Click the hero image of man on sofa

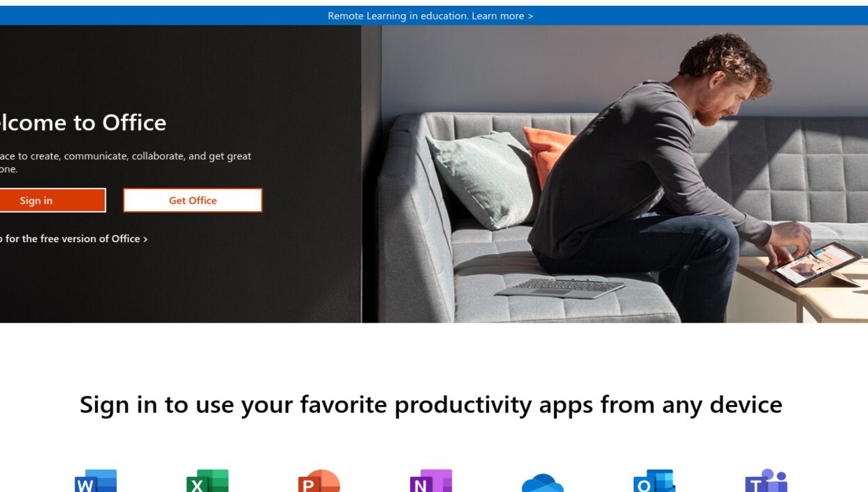[614, 174]
